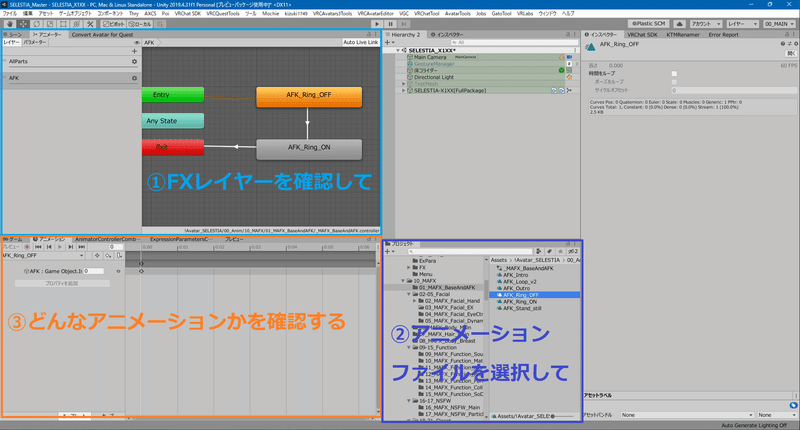Open the 00_MAIN layout dropdown
This screenshot has height=430, width=800.
coord(779,24)
